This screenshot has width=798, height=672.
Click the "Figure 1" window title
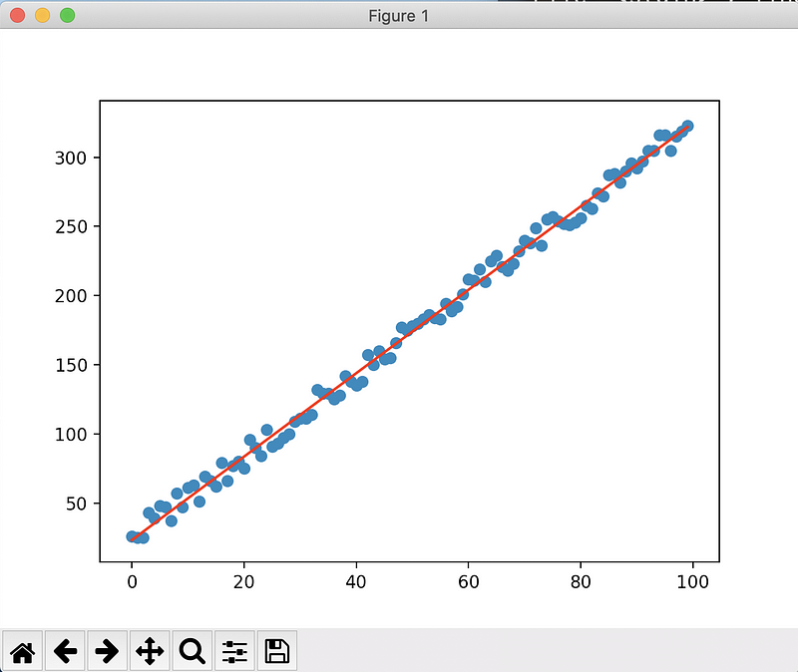pyautogui.click(x=398, y=15)
